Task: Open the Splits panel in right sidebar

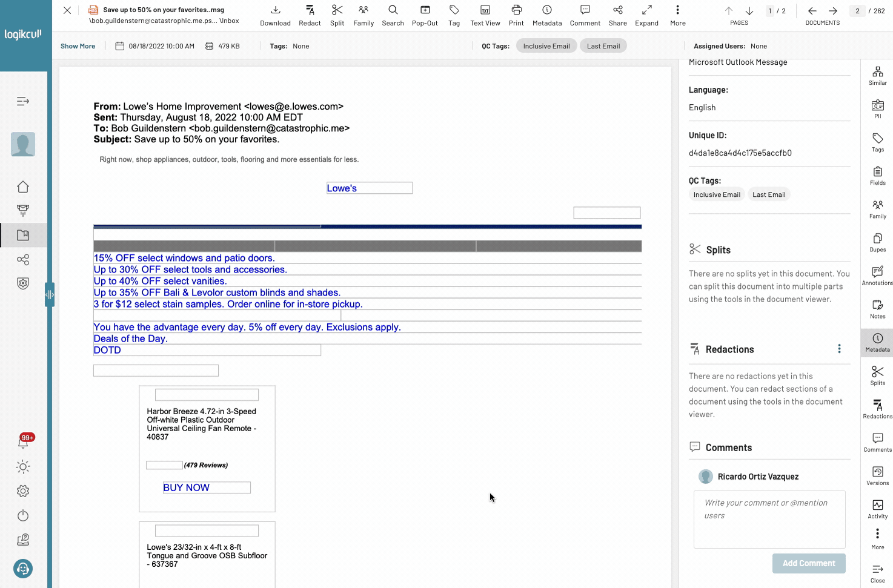Action: [x=877, y=375]
